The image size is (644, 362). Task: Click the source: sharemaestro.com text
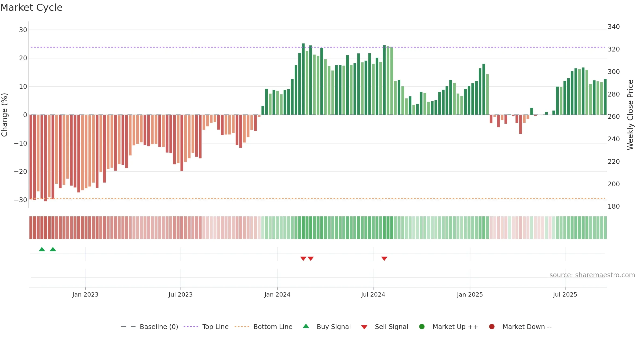coord(592,275)
